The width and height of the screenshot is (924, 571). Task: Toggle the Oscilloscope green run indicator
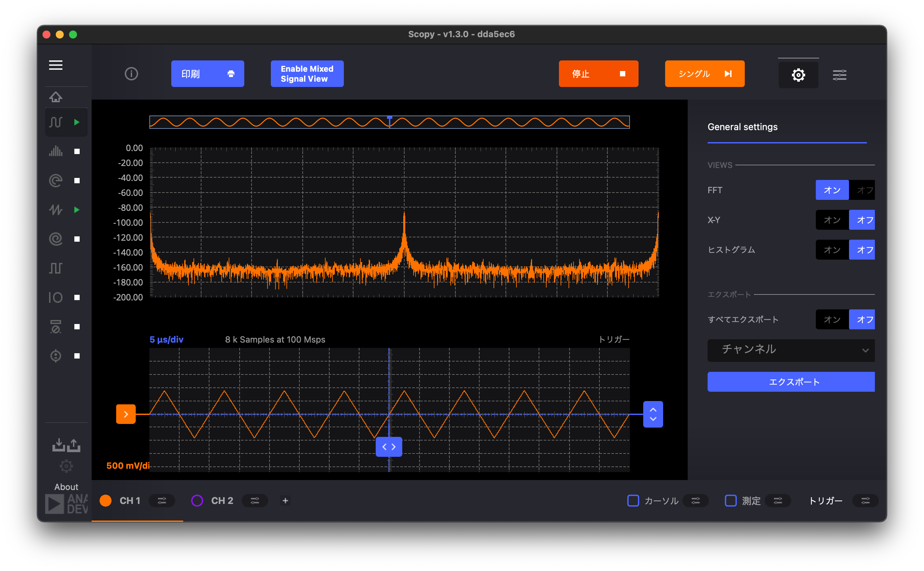tap(77, 122)
